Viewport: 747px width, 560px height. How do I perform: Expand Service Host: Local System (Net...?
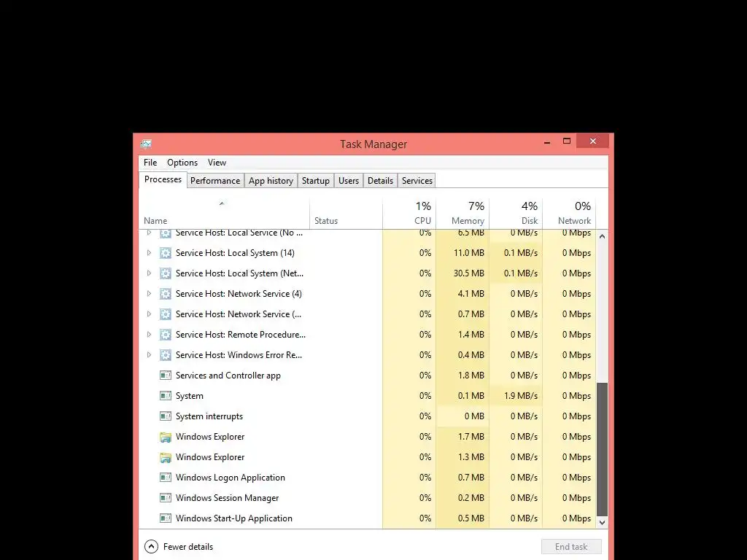click(x=149, y=273)
